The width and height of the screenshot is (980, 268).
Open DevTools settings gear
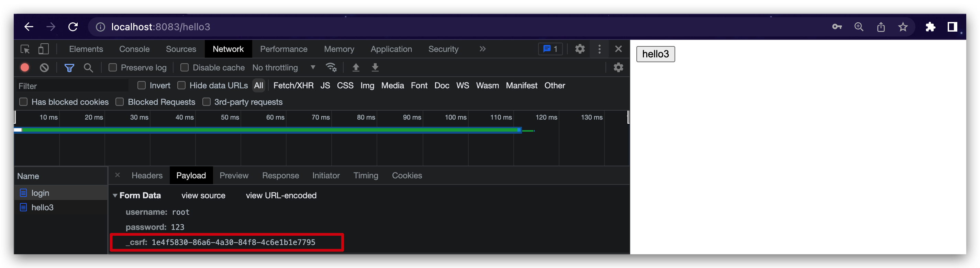[x=579, y=49]
